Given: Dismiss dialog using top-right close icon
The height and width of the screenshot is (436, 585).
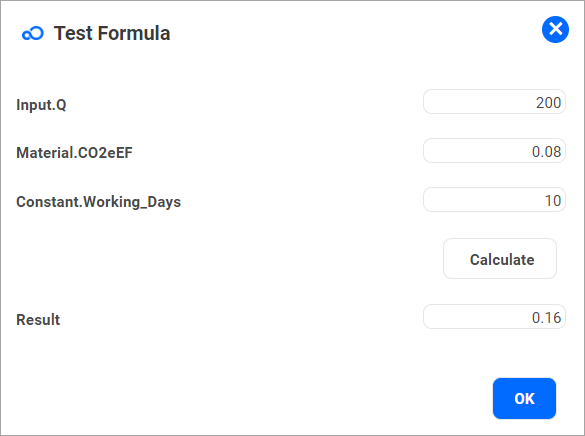Looking at the screenshot, I should pyautogui.click(x=555, y=29).
